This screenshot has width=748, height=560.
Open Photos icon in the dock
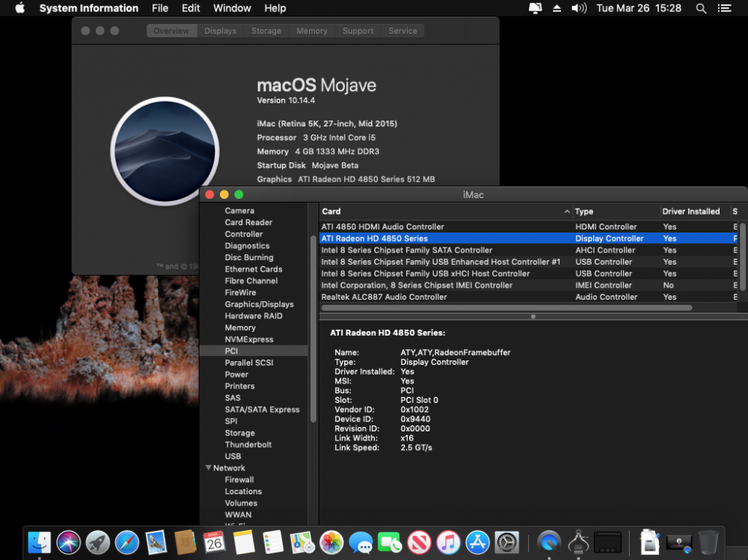coord(331,543)
